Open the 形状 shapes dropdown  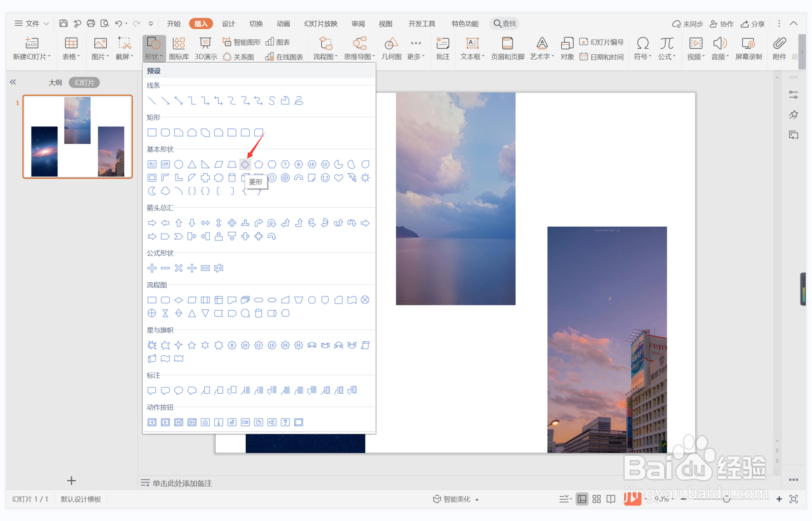pos(154,48)
